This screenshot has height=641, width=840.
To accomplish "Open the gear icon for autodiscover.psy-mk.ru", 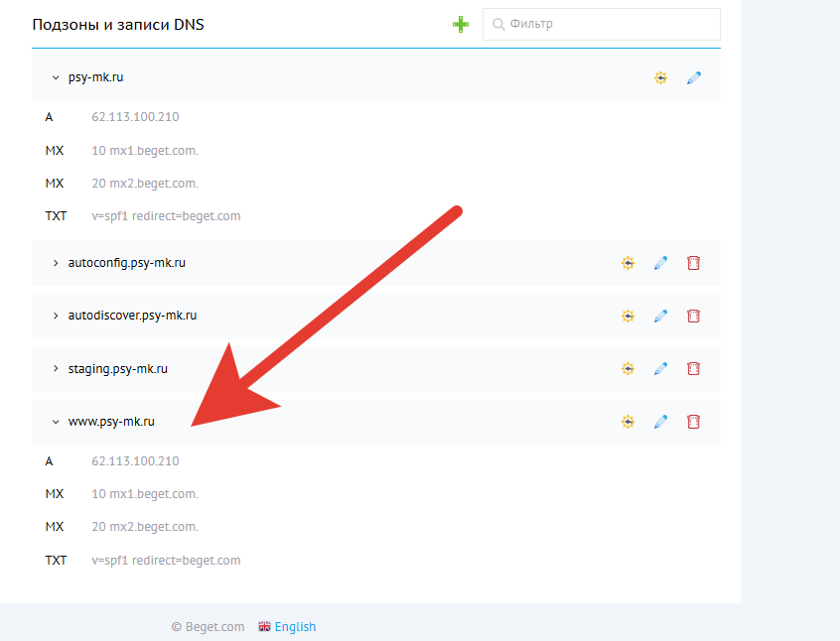I will tap(628, 316).
